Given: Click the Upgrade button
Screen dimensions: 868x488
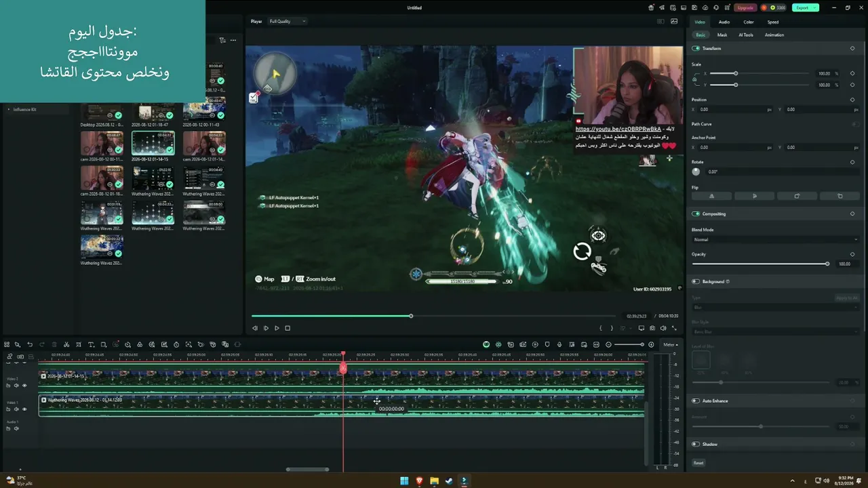Looking at the screenshot, I should (x=745, y=7).
